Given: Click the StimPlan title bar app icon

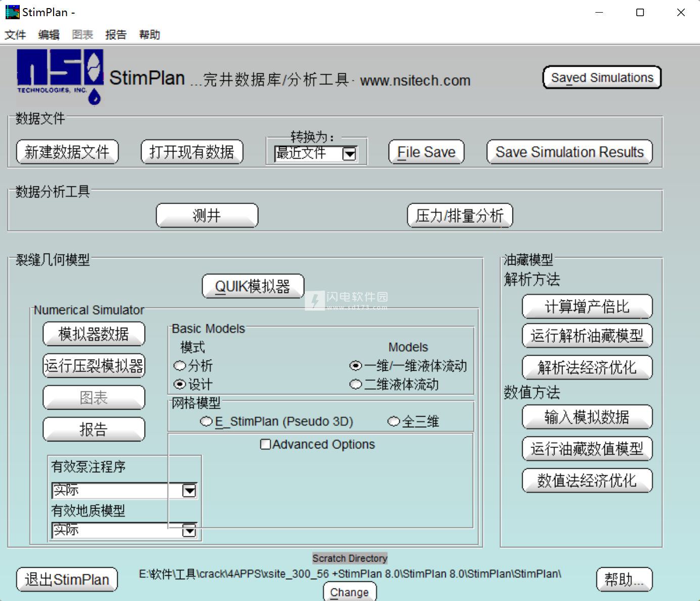Looking at the screenshot, I should tap(12, 12).
